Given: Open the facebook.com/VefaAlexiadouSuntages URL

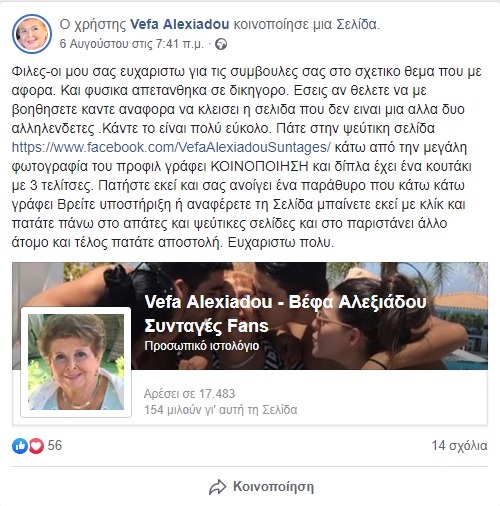Looking at the screenshot, I should tap(171, 147).
